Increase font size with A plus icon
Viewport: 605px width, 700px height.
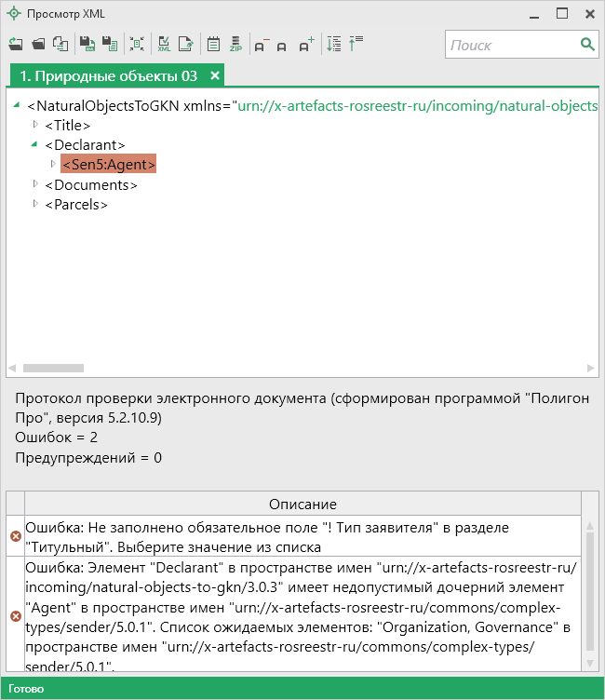click(307, 44)
